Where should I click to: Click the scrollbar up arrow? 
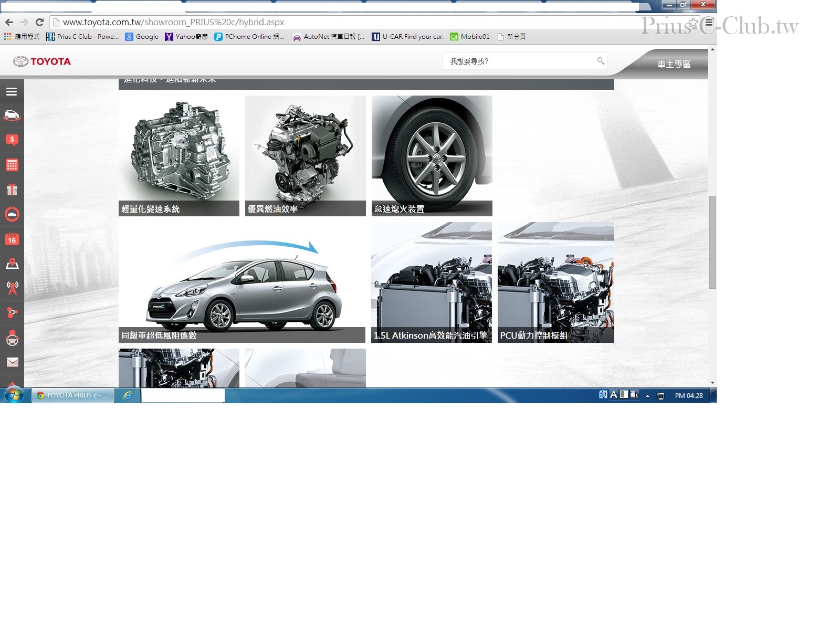tap(712, 49)
